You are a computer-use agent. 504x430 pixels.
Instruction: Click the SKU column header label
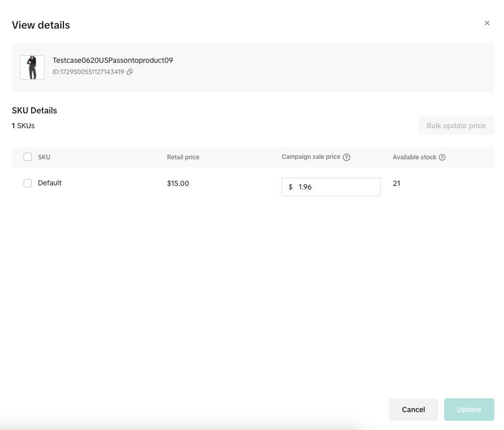(44, 157)
